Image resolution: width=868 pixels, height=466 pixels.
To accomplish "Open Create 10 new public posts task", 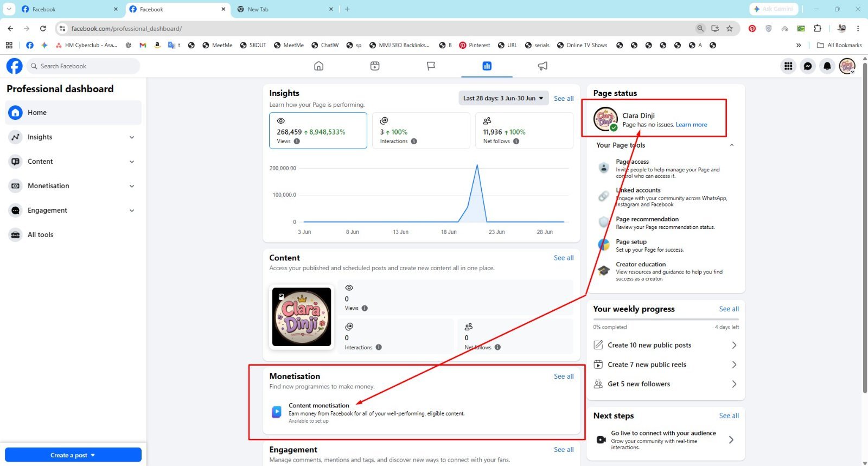I will click(x=666, y=345).
